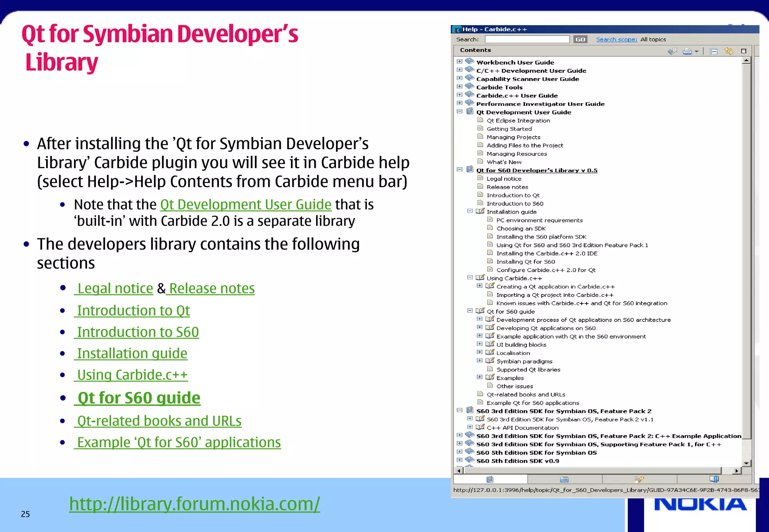The image size is (769, 532).
Task: Click the Carbide Tools book icon
Action: (x=470, y=86)
